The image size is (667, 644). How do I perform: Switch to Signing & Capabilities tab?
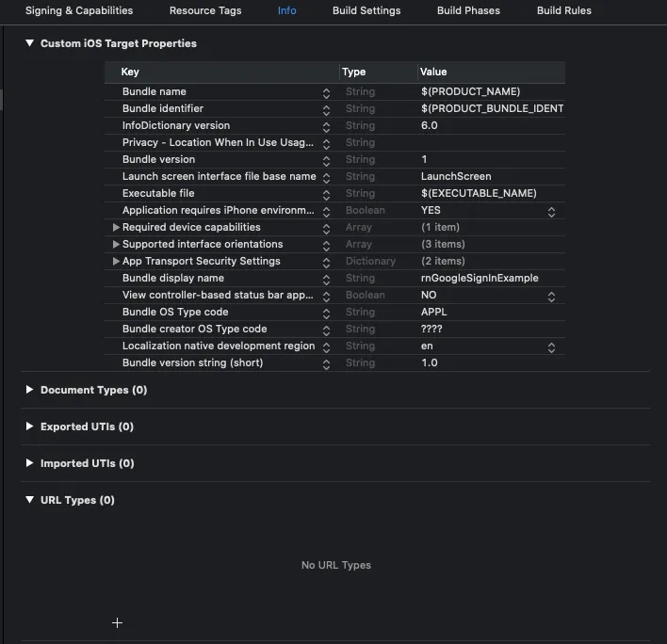(x=79, y=10)
